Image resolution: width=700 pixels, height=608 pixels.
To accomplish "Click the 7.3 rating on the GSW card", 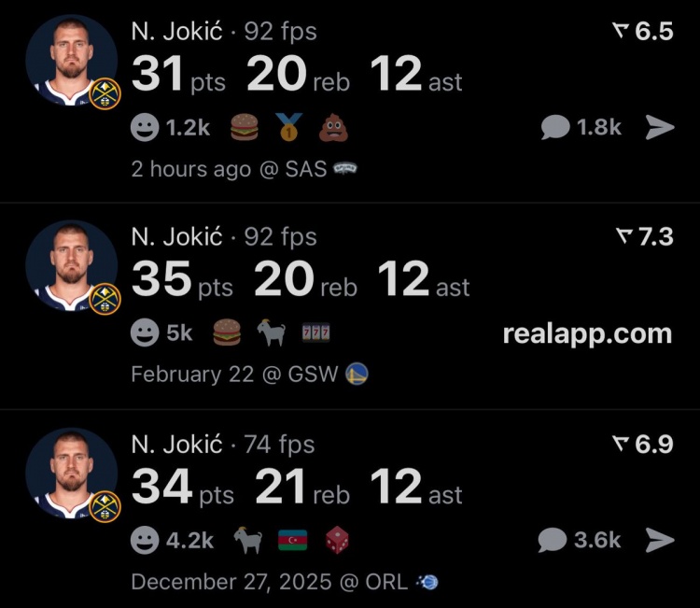I will [644, 237].
